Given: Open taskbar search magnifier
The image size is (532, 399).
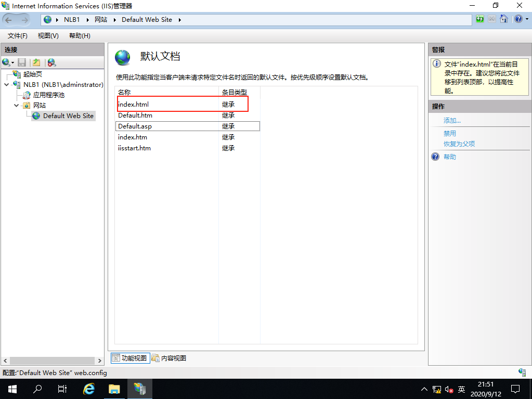Looking at the screenshot, I should pyautogui.click(x=37, y=389).
